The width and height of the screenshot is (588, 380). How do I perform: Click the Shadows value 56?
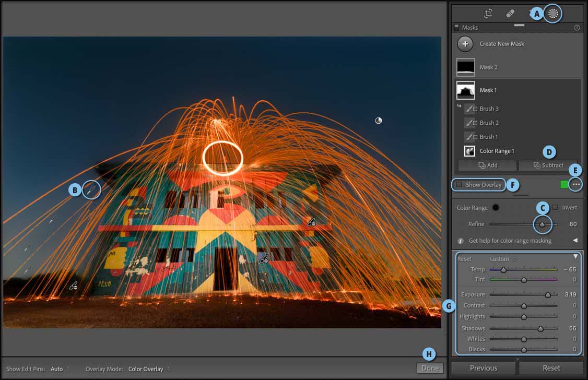pyautogui.click(x=572, y=328)
